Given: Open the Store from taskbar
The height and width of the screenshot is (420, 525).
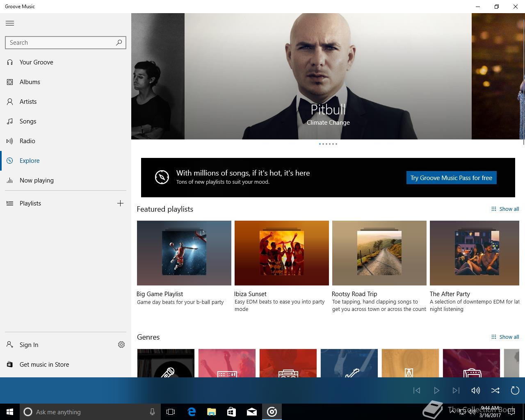Looking at the screenshot, I should coord(232,412).
